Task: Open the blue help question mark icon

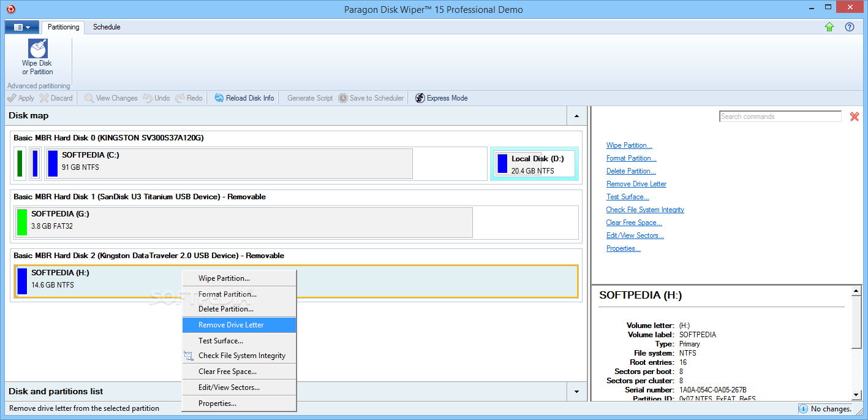Action: 850,27
